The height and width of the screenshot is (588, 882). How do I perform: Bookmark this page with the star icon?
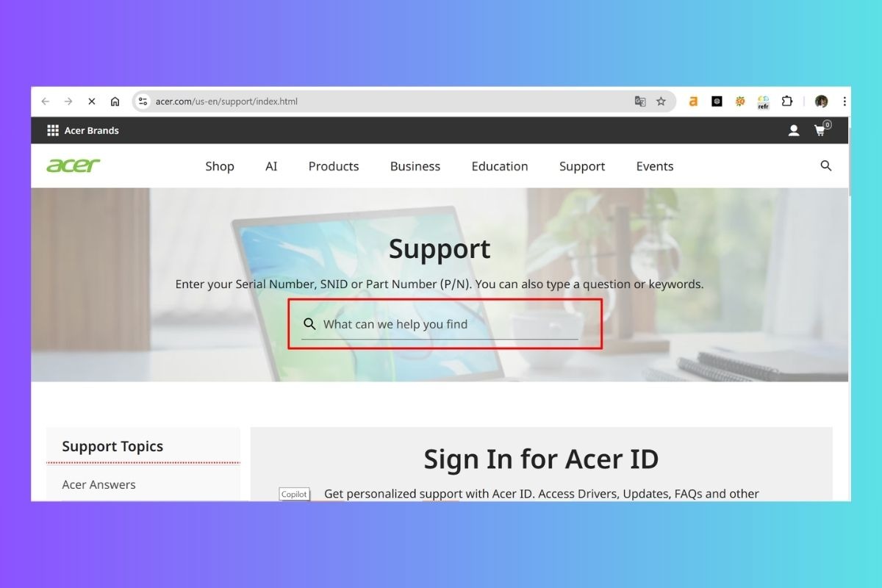pos(661,101)
